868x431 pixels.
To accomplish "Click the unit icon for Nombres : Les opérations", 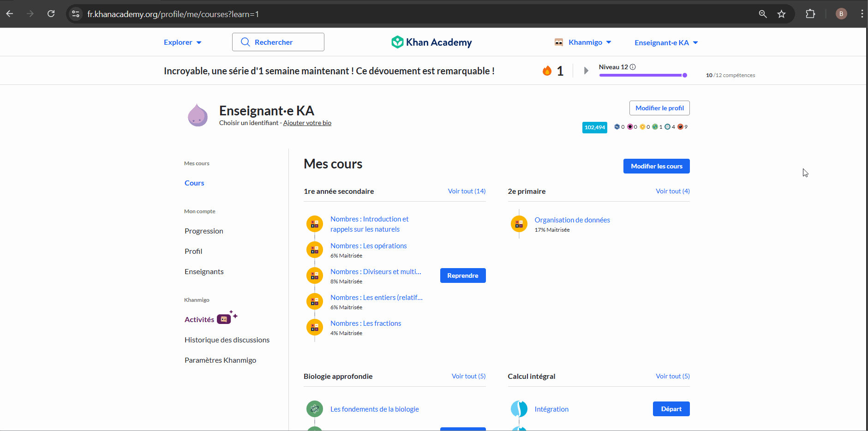I will pyautogui.click(x=315, y=250).
